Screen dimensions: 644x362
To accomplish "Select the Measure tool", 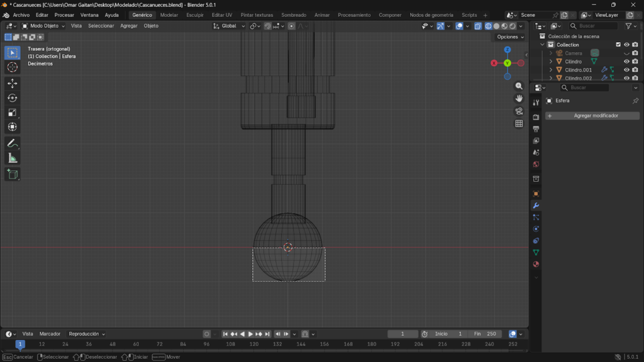I will coord(12,158).
